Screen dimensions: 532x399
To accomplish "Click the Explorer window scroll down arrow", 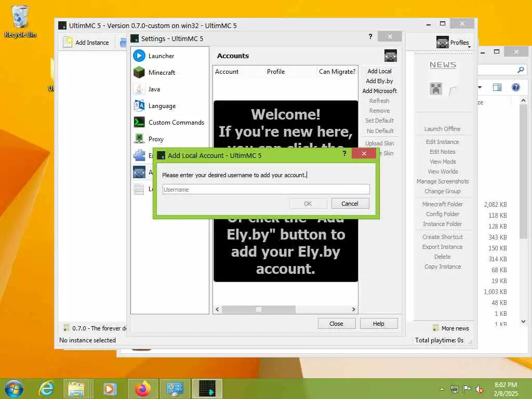I will (x=523, y=321).
